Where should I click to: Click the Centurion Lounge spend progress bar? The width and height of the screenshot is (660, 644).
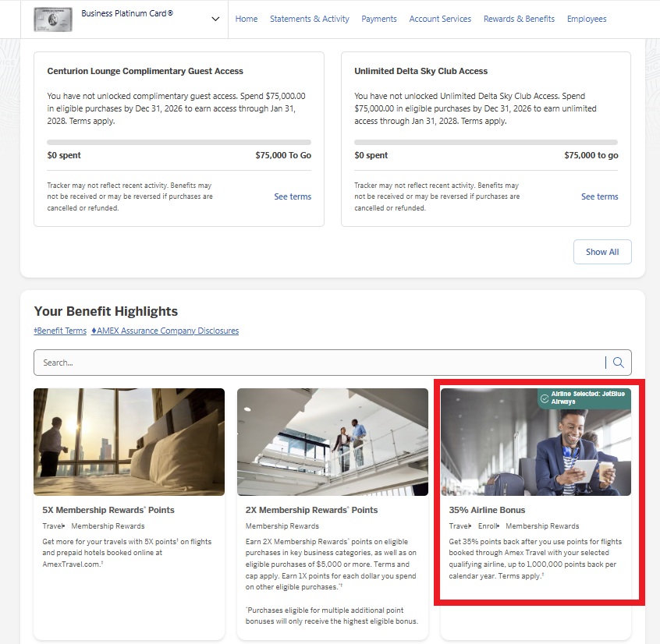179,143
